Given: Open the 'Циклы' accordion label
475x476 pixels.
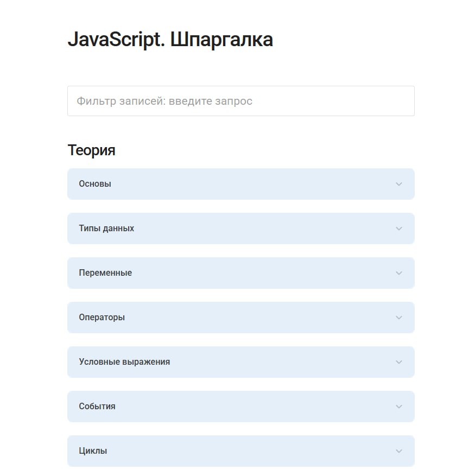Looking at the screenshot, I should click(93, 451).
